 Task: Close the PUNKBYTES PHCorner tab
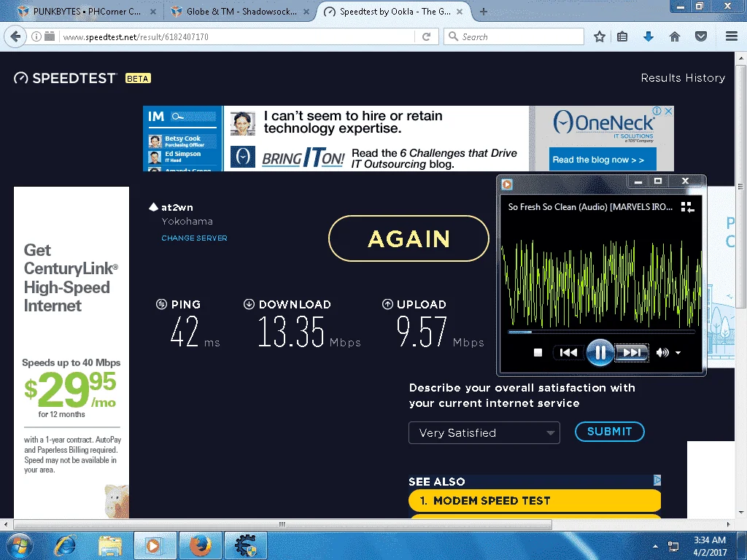pyautogui.click(x=153, y=12)
